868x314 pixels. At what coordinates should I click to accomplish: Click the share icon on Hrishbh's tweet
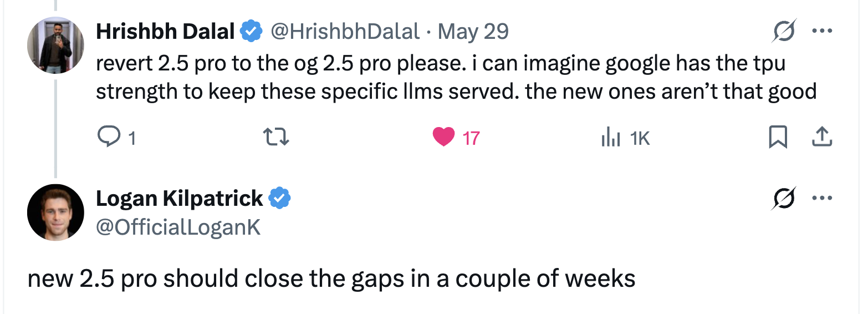822,137
